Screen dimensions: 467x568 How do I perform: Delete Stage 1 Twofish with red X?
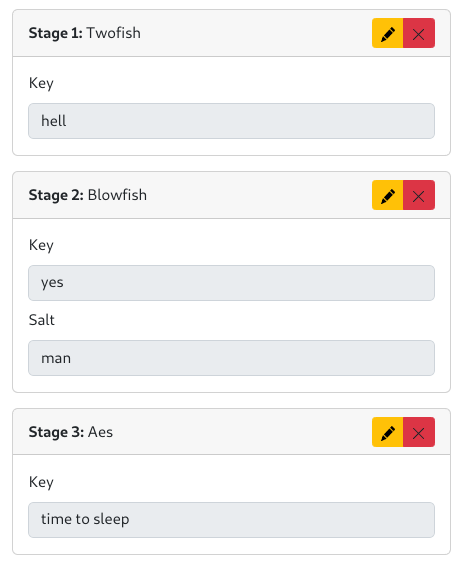(x=419, y=33)
